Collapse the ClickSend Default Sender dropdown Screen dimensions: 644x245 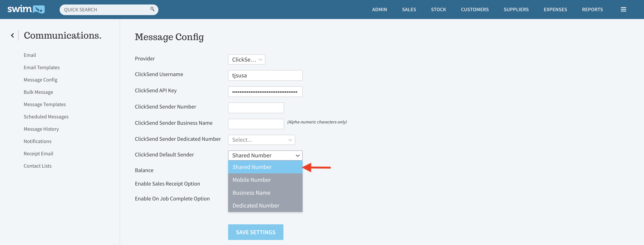[x=265, y=155]
